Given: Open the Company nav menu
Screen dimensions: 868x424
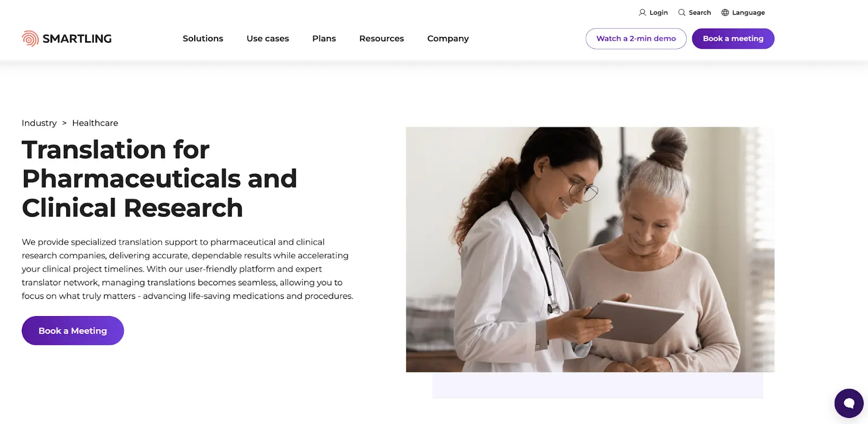Looking at the screenshot, I should click(x=448, y=38).
